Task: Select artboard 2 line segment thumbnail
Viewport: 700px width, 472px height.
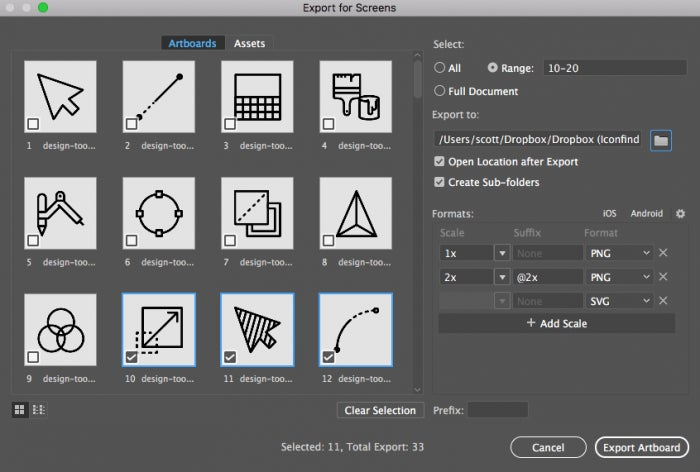Action: [x=159, y=97]
